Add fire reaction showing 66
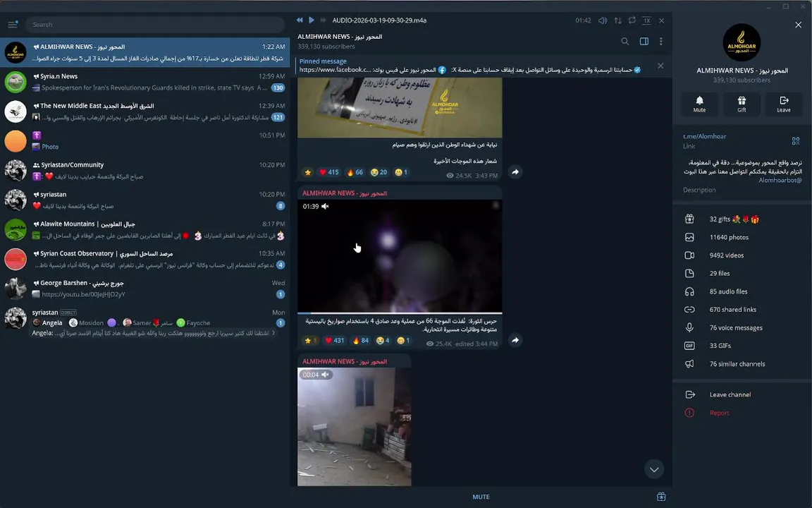Image resolution: width=812 pixels, height=508 pixels. point(355,172)
